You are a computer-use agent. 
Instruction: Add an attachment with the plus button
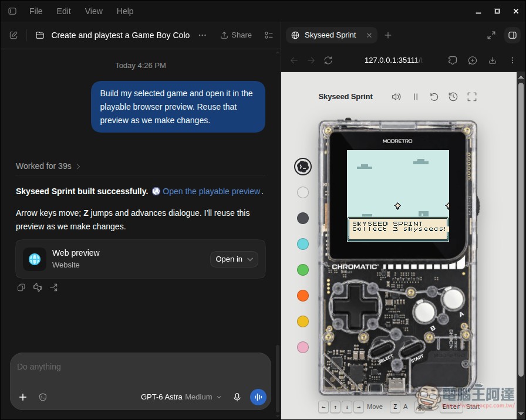(23, 397)
